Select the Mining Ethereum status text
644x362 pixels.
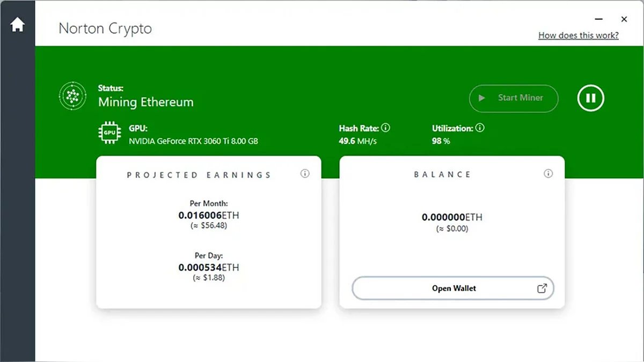pos(145,102)
